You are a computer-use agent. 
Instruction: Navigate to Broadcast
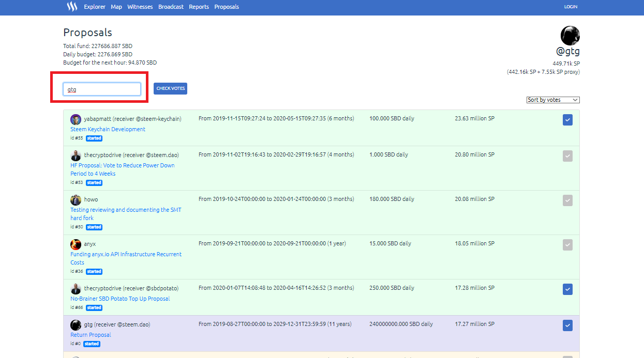click(x=171, y=7)
